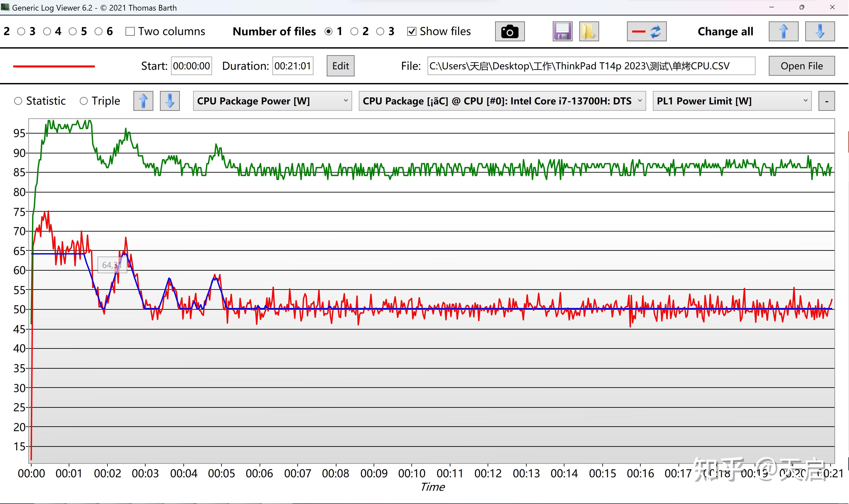Click up arrow beside Triple option
849x504 pixels.
143,101
